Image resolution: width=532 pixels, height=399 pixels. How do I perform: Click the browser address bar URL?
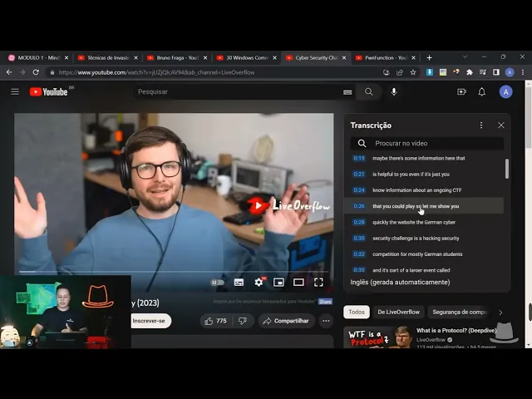(x=156, y=72)
